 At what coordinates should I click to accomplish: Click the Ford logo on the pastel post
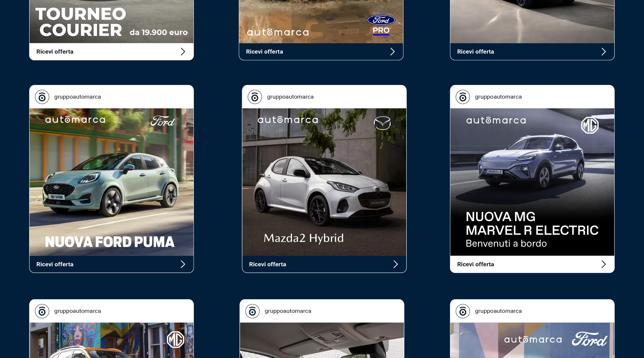click(x=589, y=339)
